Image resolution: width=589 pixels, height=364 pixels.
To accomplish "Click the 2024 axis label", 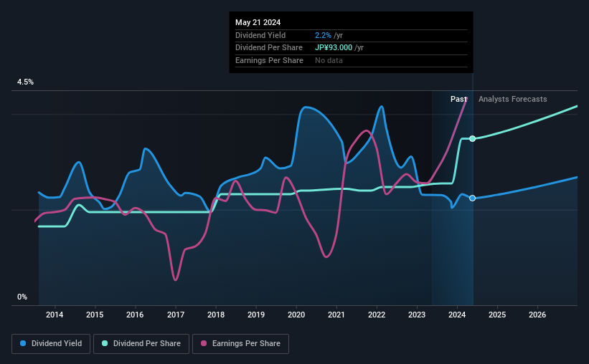I will [x=457, y=315].
